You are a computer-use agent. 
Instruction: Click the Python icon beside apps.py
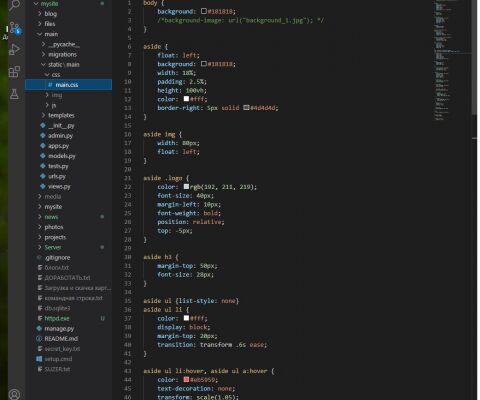click(43, 146)
